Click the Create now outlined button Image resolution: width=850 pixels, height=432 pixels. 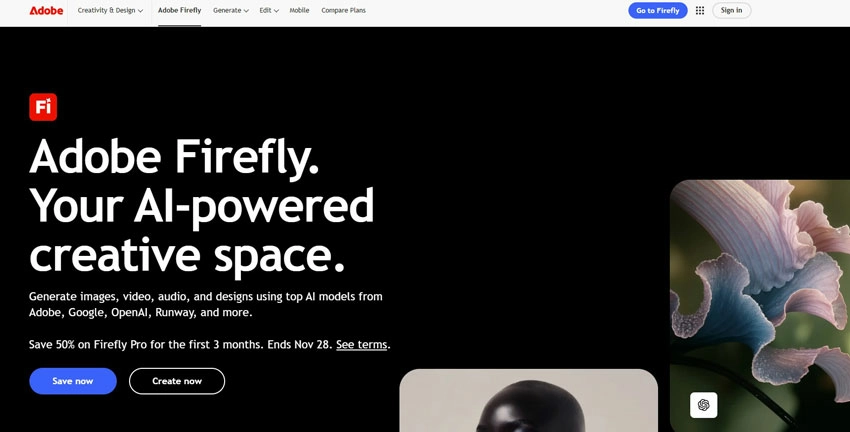pyautogui.click(x=177, y=381)
